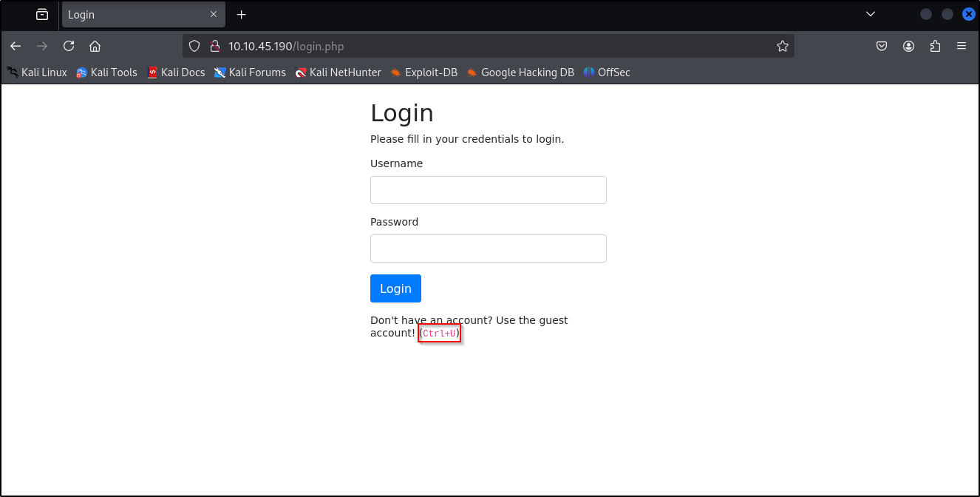
Task: Open the Google Hacking DB bookmark
Action: coord(520,72)
